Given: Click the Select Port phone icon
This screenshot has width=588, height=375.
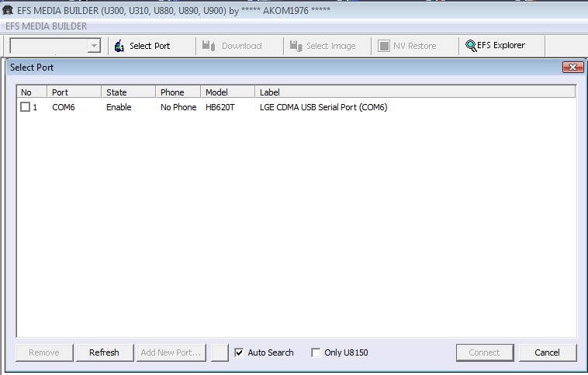Looking at the screenshot, I should (119, 46).
